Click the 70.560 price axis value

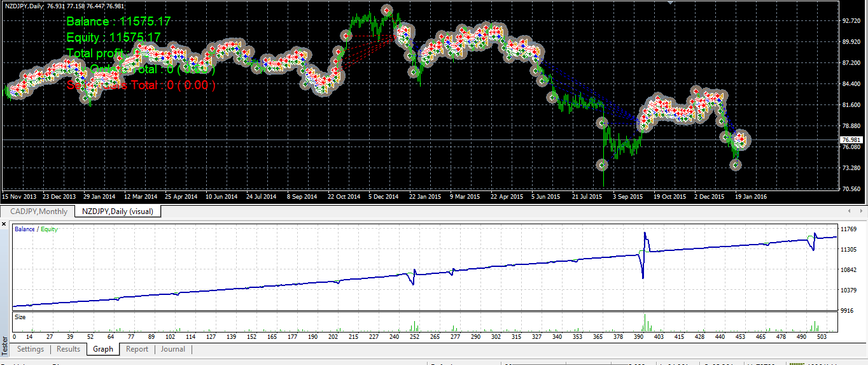pyautogui.click(x=851, y=189)
